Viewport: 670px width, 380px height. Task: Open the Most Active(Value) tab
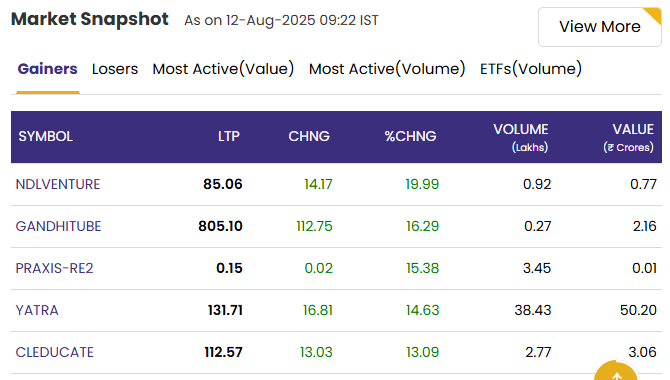tap(223, 69)
